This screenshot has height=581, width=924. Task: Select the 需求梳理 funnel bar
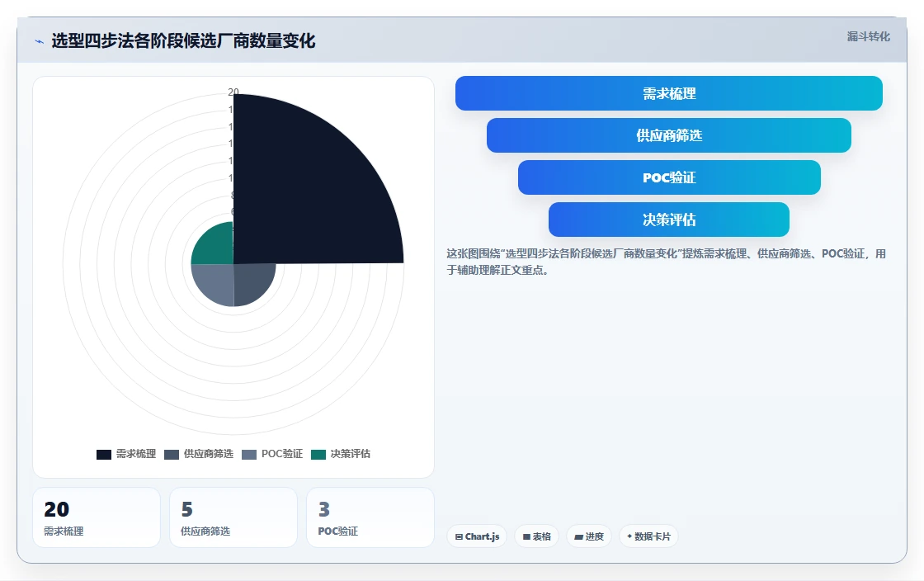click(x=669, y=93)
